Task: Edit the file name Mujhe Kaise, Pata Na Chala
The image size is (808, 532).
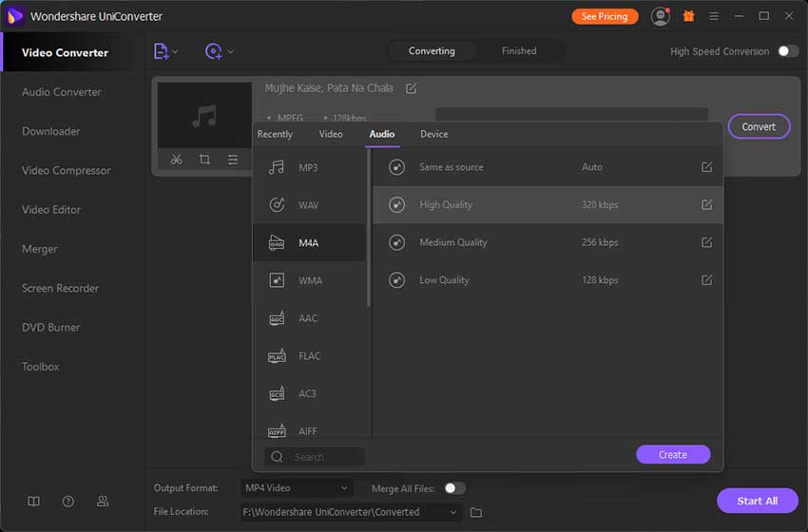Action: (x=411, y=88)
